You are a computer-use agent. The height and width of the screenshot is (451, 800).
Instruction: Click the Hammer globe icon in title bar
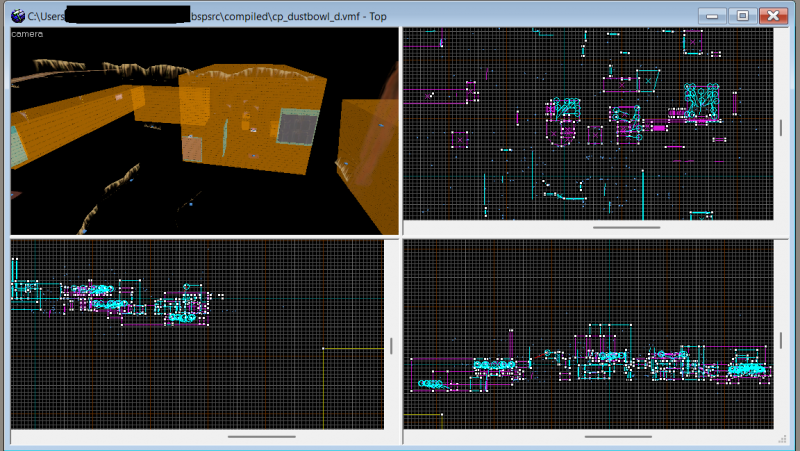point(18,16)
